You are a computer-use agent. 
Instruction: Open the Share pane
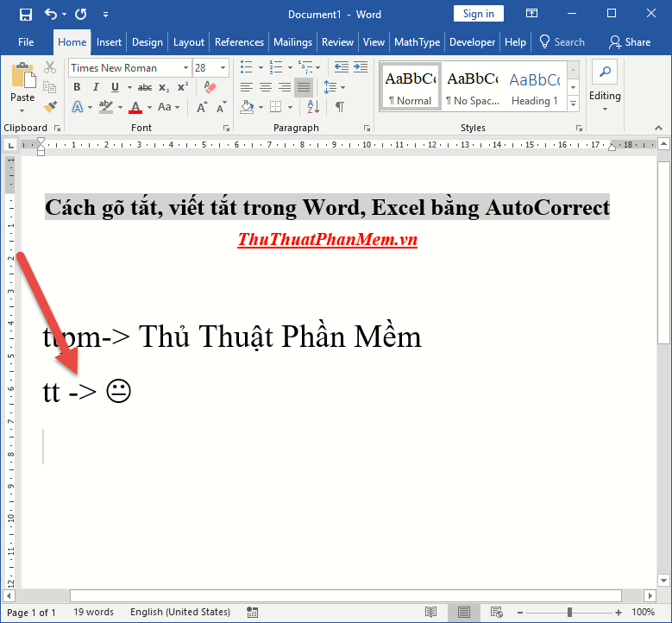click(x=630, y=42)
